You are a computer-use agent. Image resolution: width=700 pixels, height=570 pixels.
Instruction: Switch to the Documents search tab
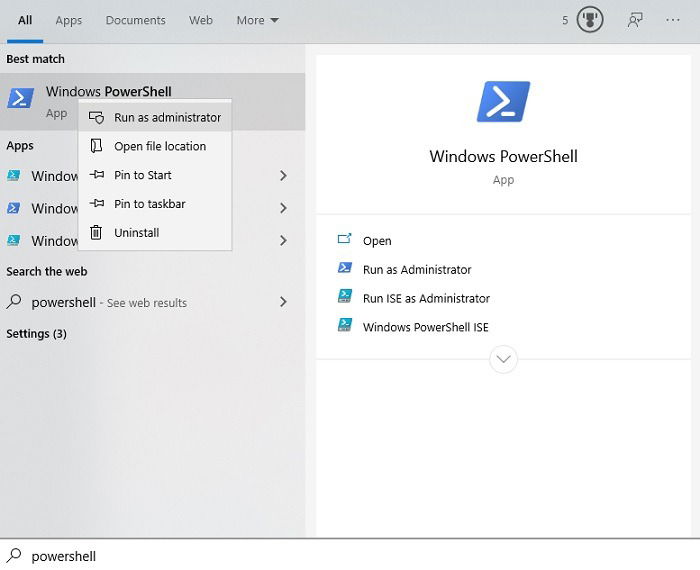pyautogui.click(x=135, y=20)
